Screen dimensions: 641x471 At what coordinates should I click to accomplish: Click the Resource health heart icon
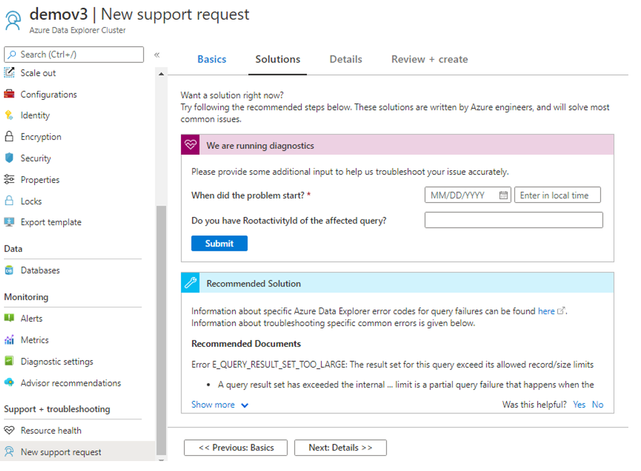[9, 430]
